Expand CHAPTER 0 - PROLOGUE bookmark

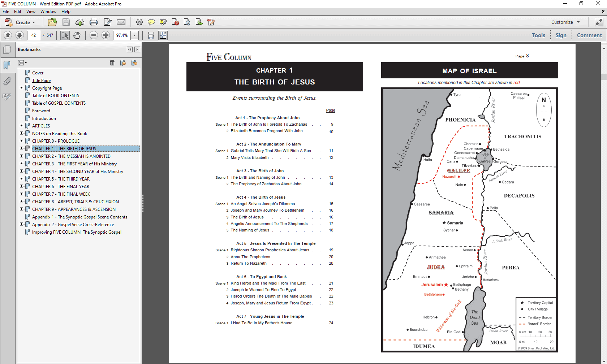(x=21, y=141)
